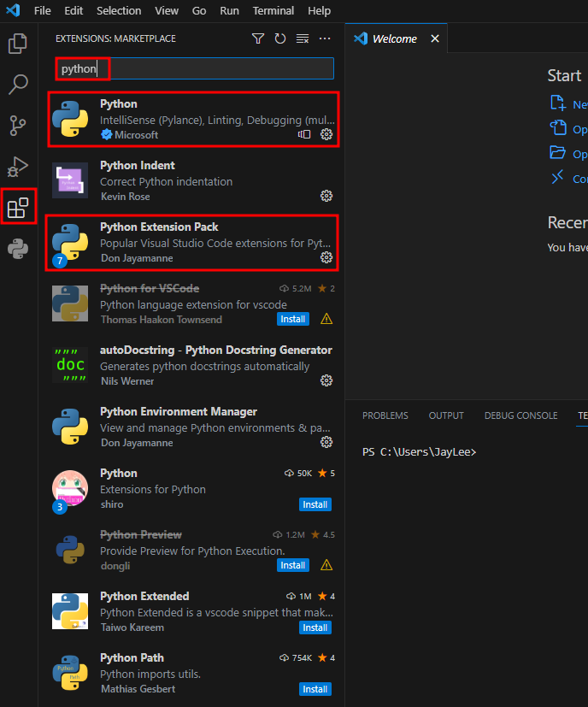This screenshot has height=707, width=588.
Task: Select the Python extension by Microsoft
Action: tap(193, 119)
